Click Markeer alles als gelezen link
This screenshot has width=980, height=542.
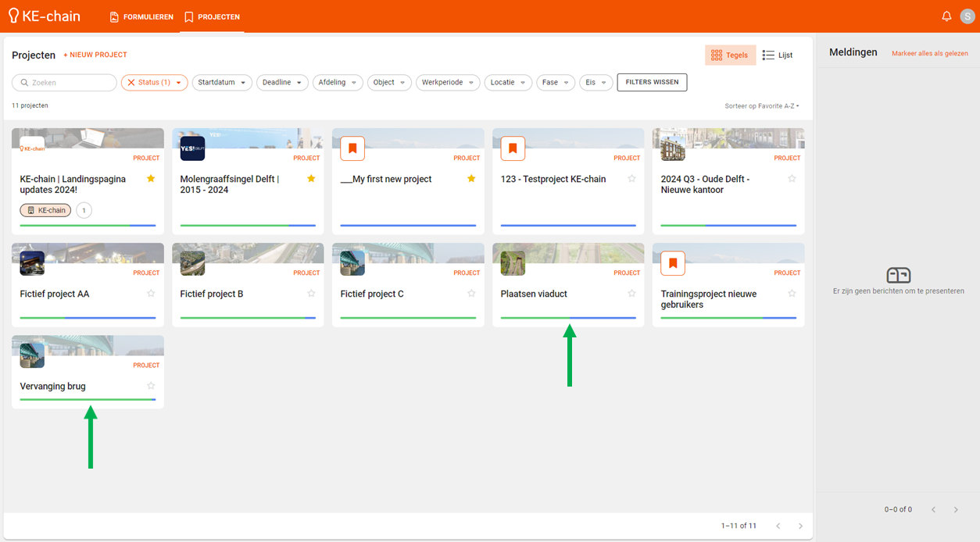[929, 53]
